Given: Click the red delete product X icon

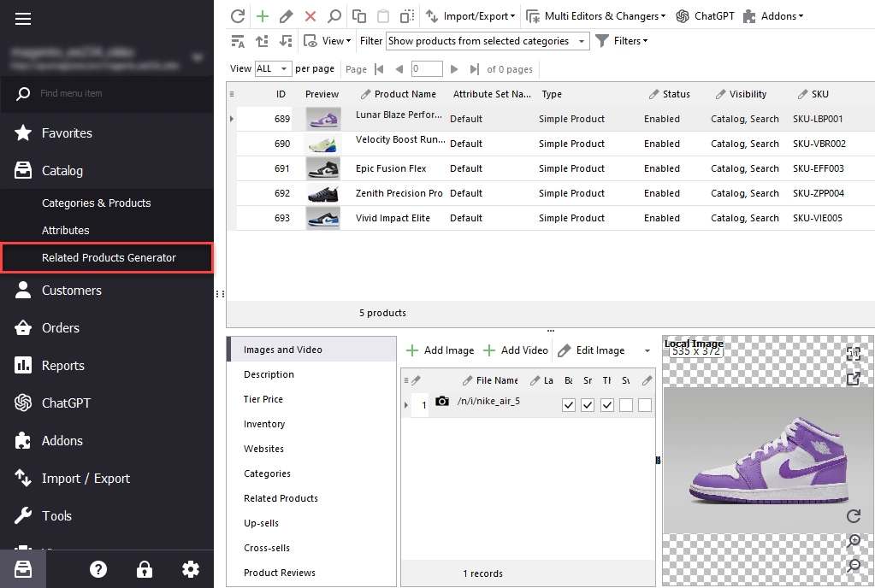Looking at the screenshot, I should (x=310, y=16).
